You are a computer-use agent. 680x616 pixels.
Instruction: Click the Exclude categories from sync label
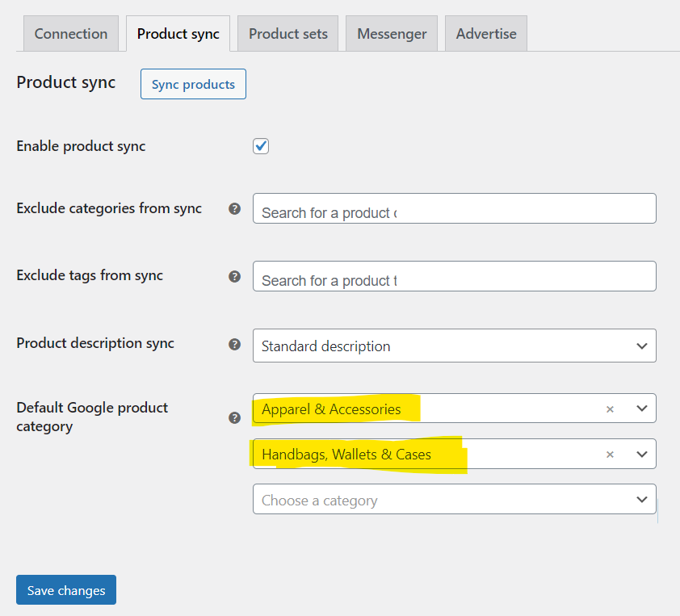coord(109,208)
